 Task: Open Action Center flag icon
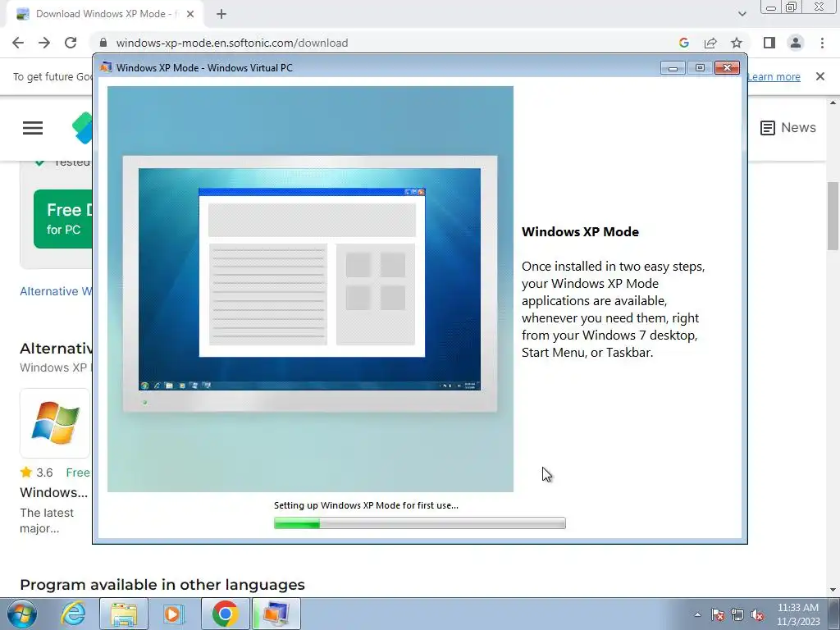point(718,614)
